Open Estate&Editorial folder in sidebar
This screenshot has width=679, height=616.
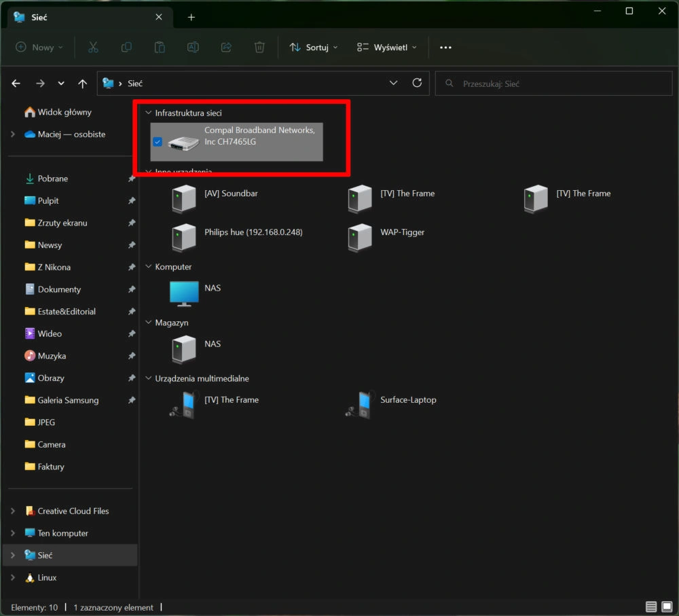point(67,312)
